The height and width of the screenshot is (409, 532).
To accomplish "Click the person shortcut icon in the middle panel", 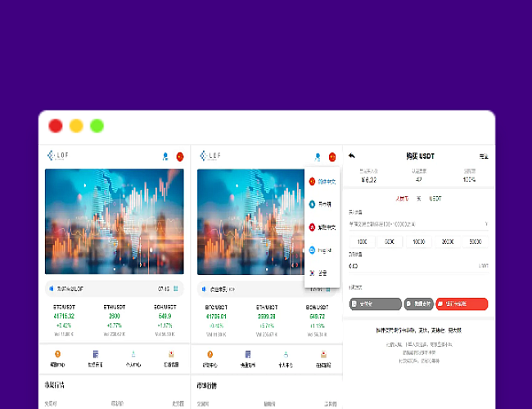I will [286, 354].
